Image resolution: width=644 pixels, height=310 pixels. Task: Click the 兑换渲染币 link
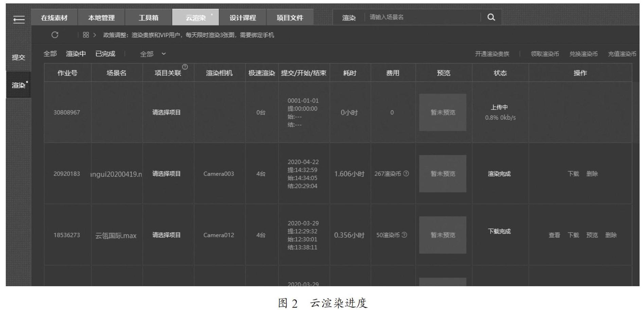(584, 54)
